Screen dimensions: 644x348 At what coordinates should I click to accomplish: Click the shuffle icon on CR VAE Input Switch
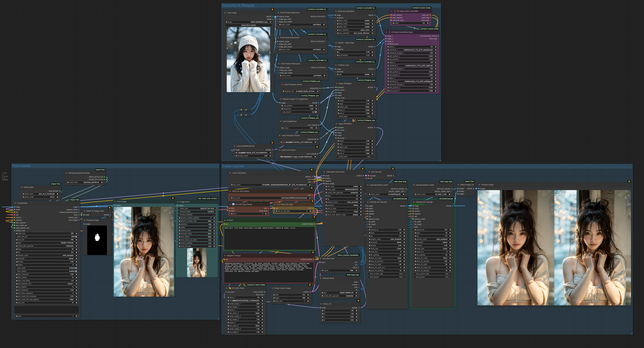pyautogui.click(x=233, y=204)
